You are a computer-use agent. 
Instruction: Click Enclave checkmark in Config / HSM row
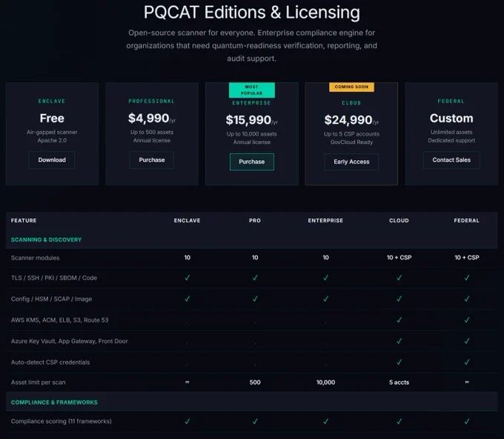[187, 299]
